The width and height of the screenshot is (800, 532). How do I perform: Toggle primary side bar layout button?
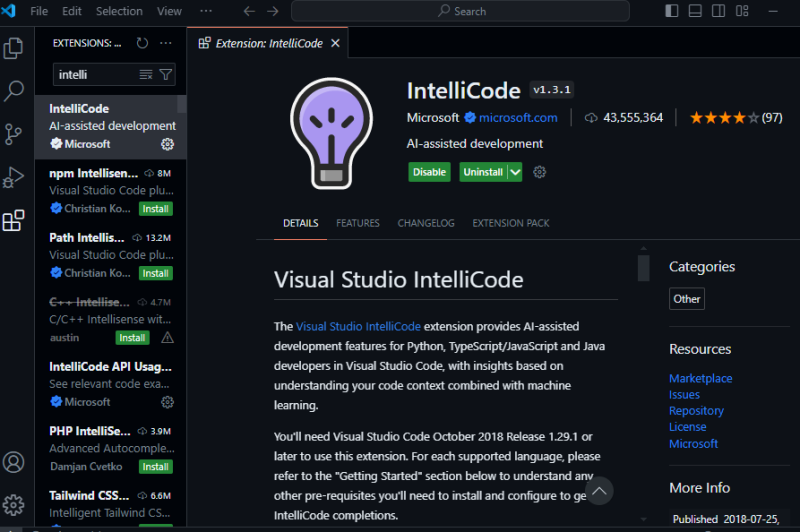[x=672, y=11]
